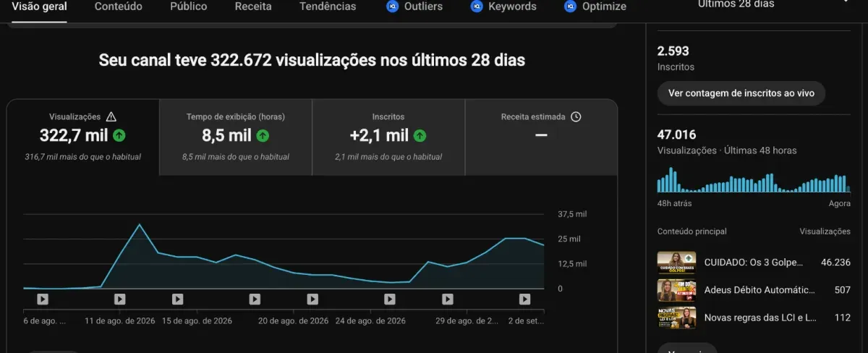The height and width of the screenshot is (353, 868).
Task: Click the Agora label under mini chart
Action: (840, 204)
